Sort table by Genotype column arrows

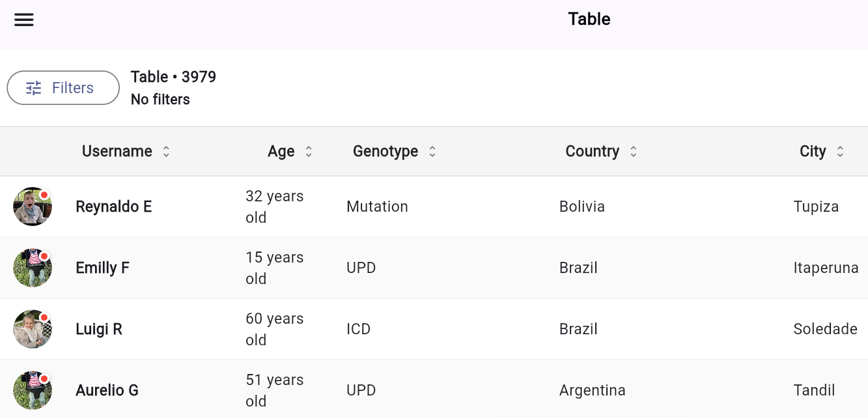(x=432, y=152)
